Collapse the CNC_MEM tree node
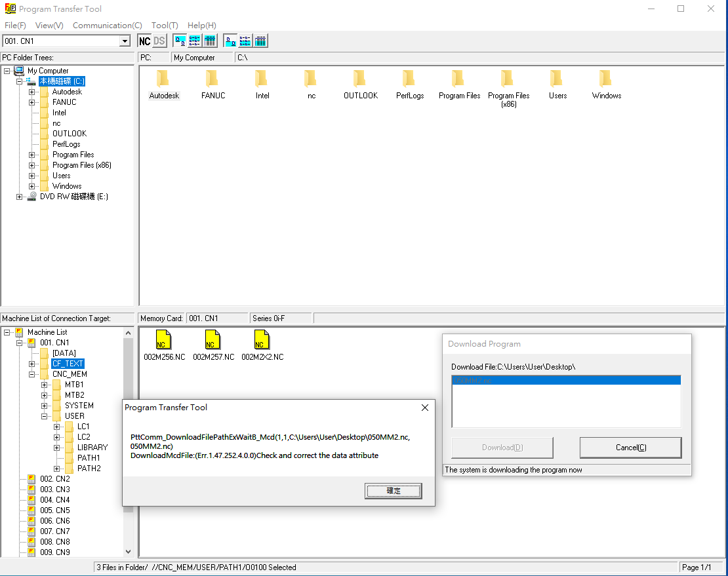728x576 pixels. point(31,374)
